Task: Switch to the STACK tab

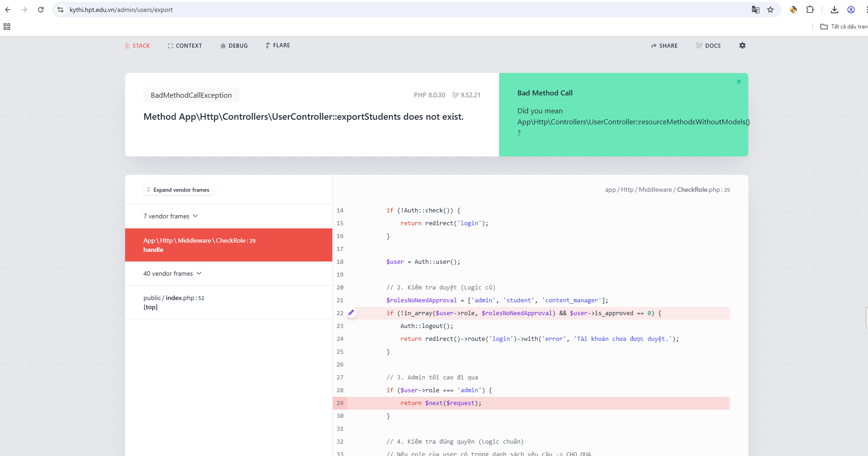Action: pos(137,46)
